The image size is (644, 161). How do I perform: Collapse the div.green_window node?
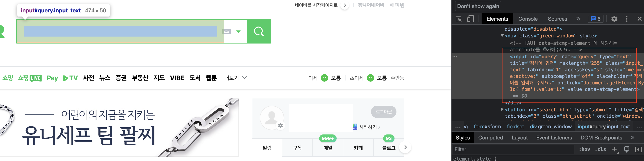(x=502, y=36)
